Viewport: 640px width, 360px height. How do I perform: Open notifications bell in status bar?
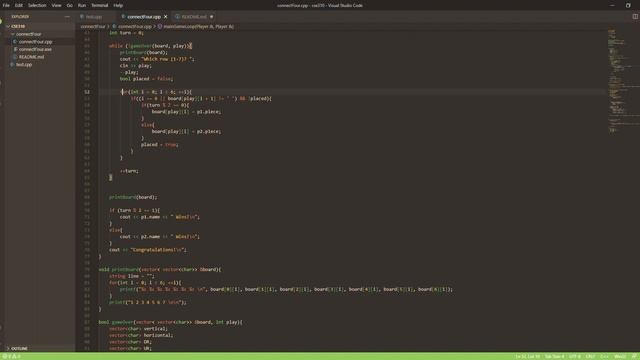tap(634, 356)
